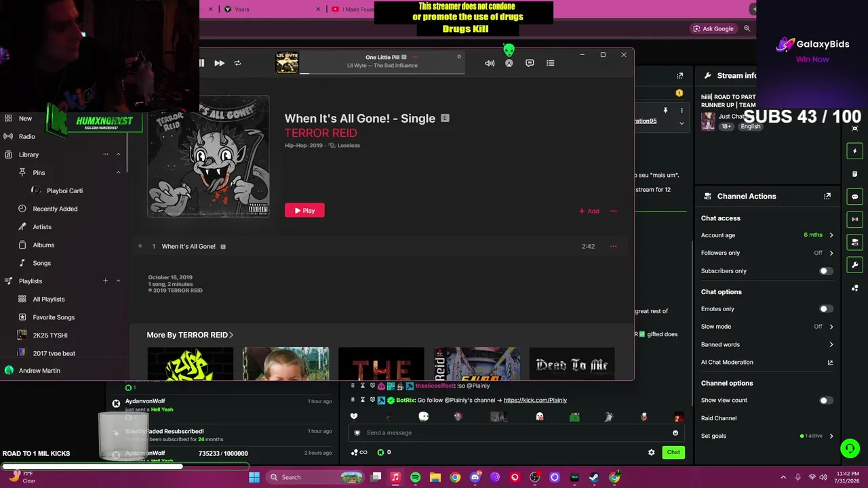Screen dimensions: 868x488
Task: Open Slow mode setting chevron
Action: [831, 327]
